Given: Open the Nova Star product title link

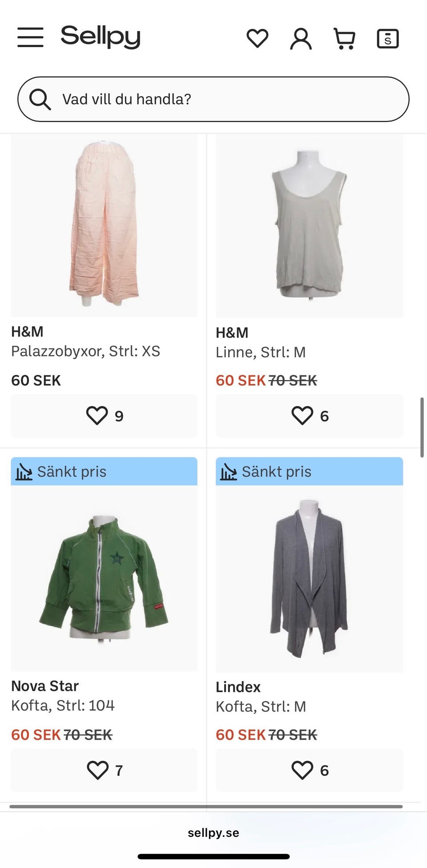Looking at the screenshot, I should pyautogui.click(x=45, y=686).
